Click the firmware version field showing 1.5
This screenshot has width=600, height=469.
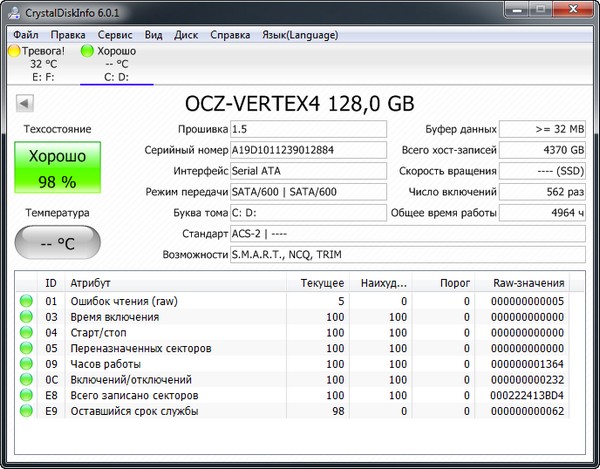point(307,129)
